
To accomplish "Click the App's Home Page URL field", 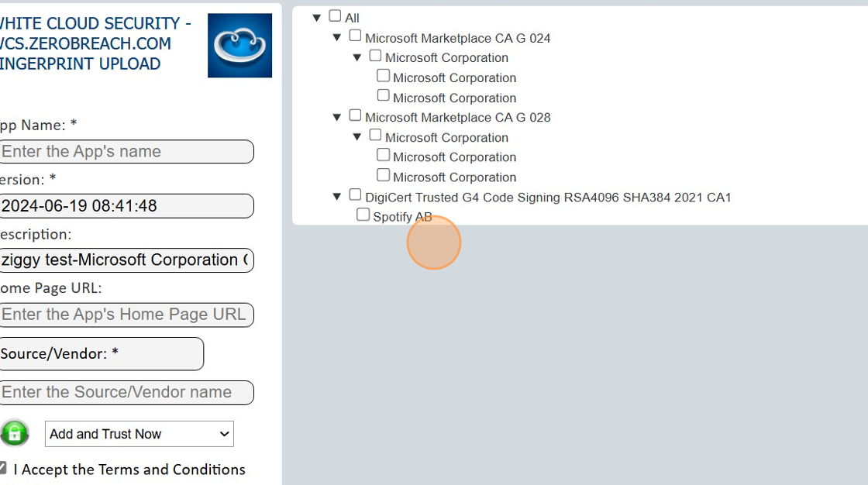I will [x=126, y=315].
